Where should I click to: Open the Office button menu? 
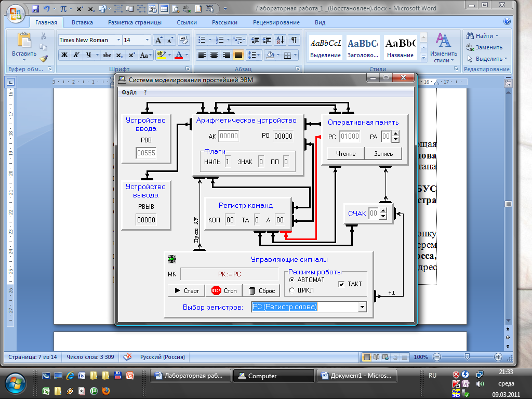pyautogui.click(x=16, y=14)
